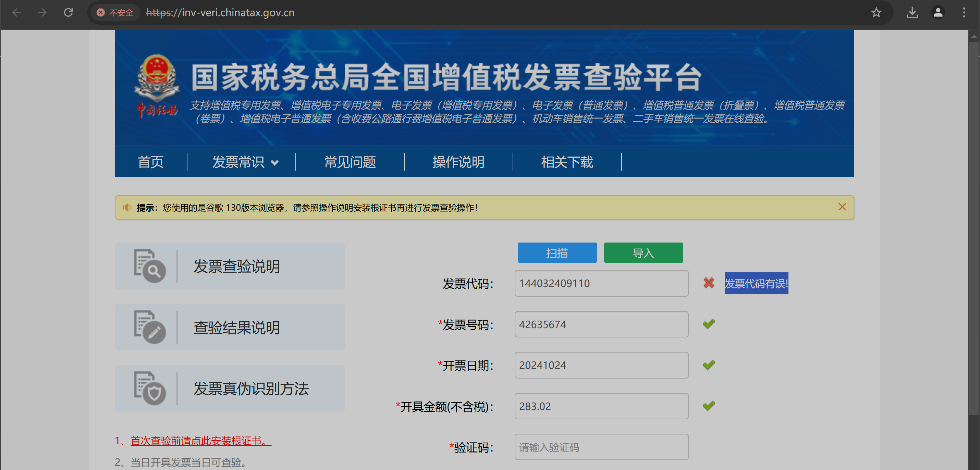
Task: Expand the 发票常识 dropdown menu
Action: tap(245, 162)
